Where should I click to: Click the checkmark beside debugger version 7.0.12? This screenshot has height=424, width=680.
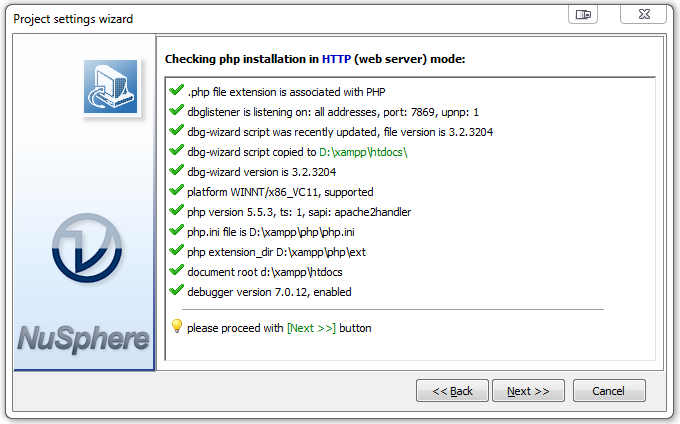click(177, 291)
